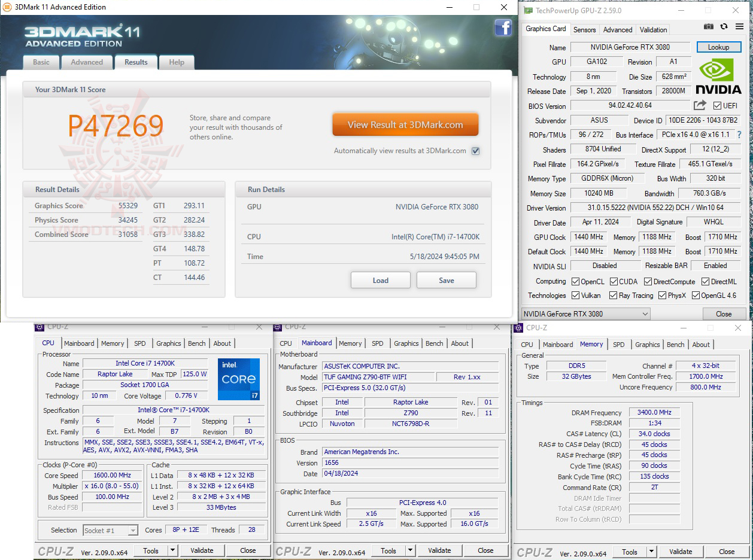Open the GPU selection dropdown in GPU-Z
Screen dimensions: 753x560
(x=585, y=314)
